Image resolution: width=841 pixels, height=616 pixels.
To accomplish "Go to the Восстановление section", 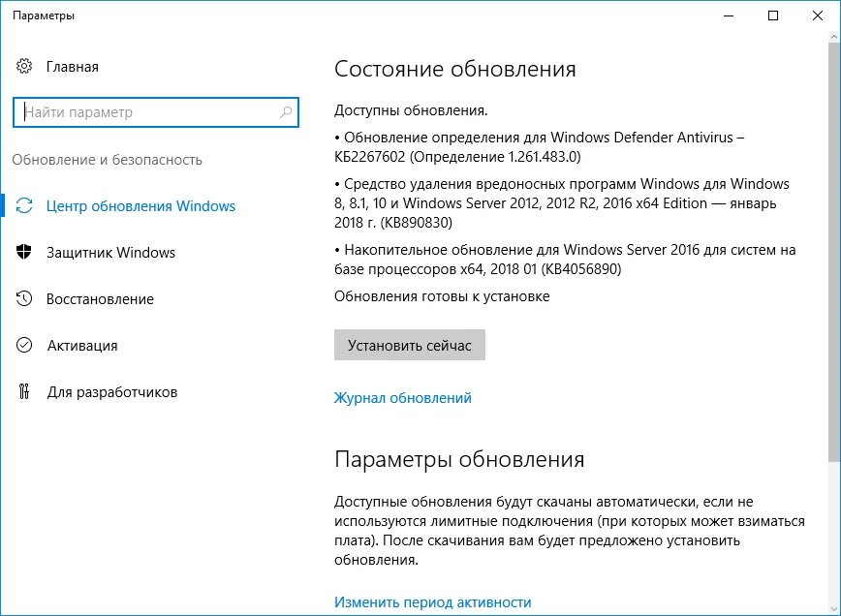I will click(x=101, y=299).
